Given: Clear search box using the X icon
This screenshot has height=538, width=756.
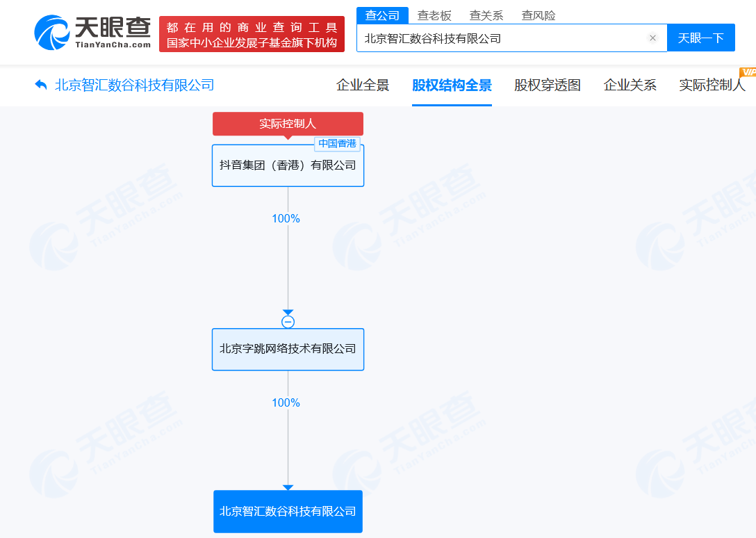Looking at the screenshot, I should 652,38.
